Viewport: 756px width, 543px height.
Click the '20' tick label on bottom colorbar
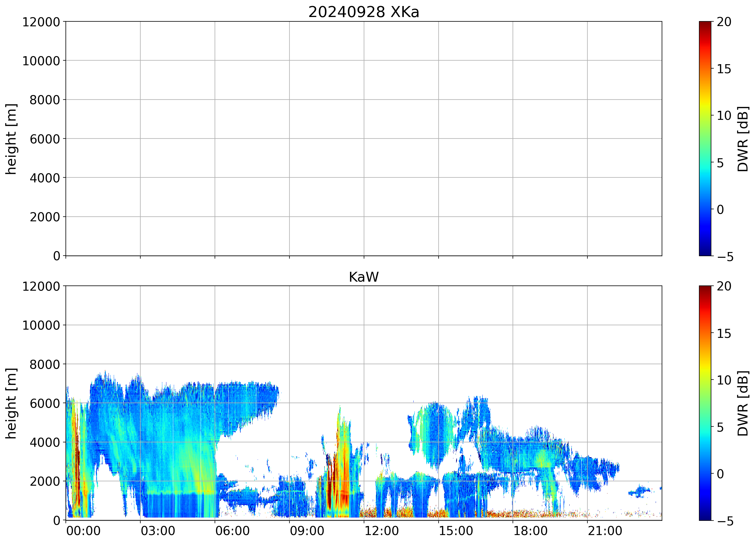pos(724,286)
